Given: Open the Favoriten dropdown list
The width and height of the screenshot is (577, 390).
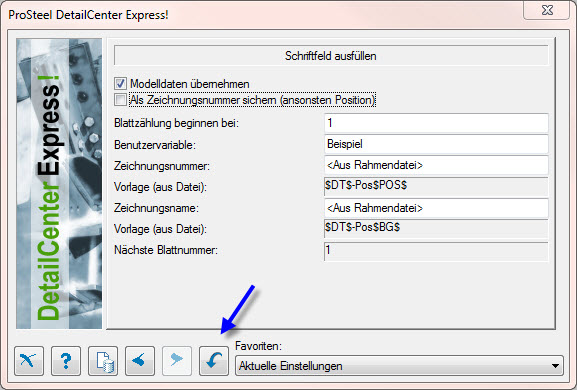Looking at the screenshot, I should [x=399, y=366].
